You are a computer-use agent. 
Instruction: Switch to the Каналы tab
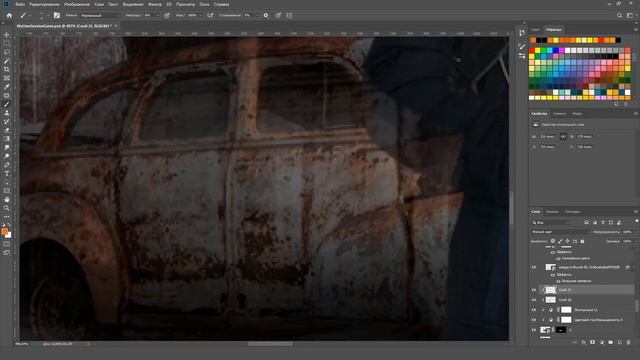[x=552, y=211]
